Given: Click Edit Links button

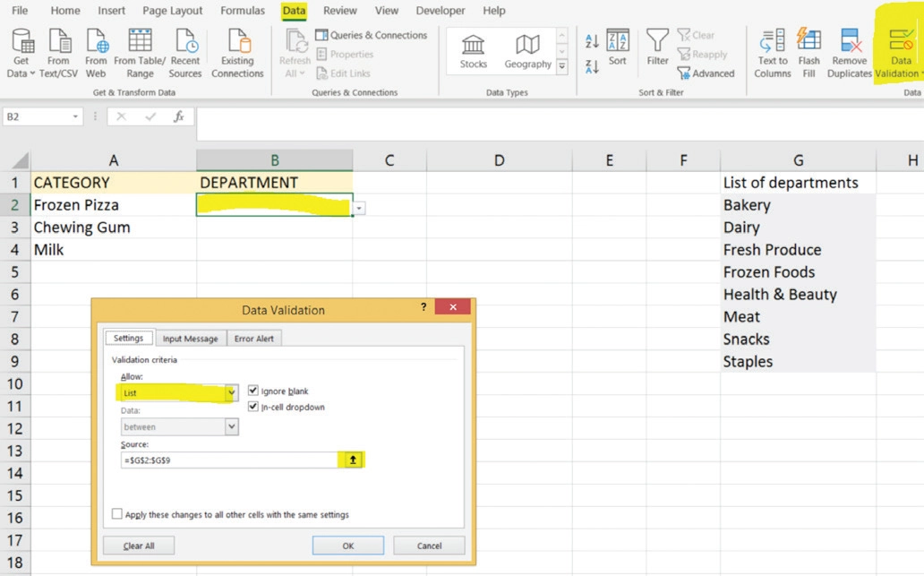Looking at the screenshot, I should (x=344, y=73).
